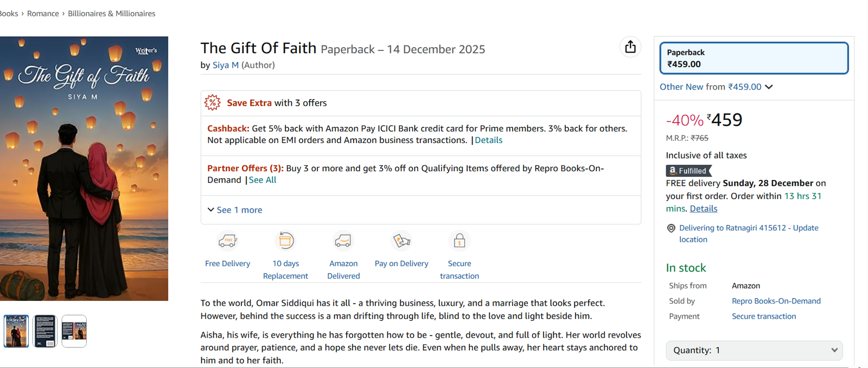Go to Romance breadcrumb category
The image size is (868, 368).
coord(43,14)
